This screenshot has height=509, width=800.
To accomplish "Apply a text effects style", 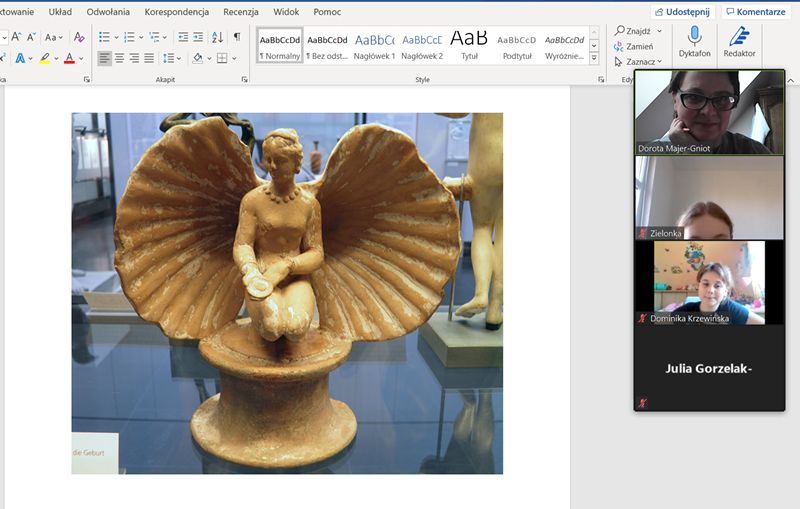I will pyautogui.click(x=20, y=59).
